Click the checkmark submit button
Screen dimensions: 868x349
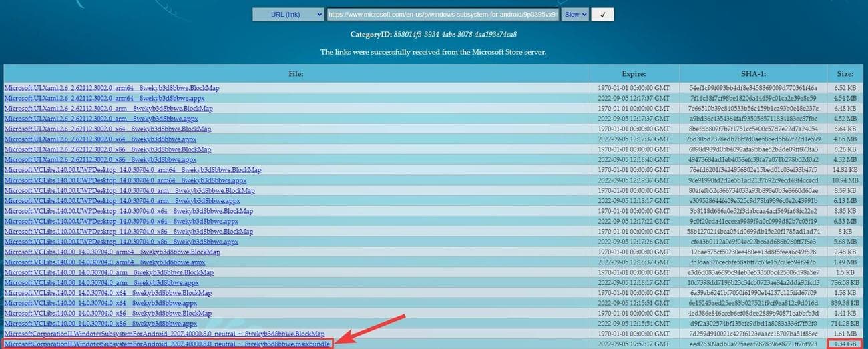click(602, 15)
